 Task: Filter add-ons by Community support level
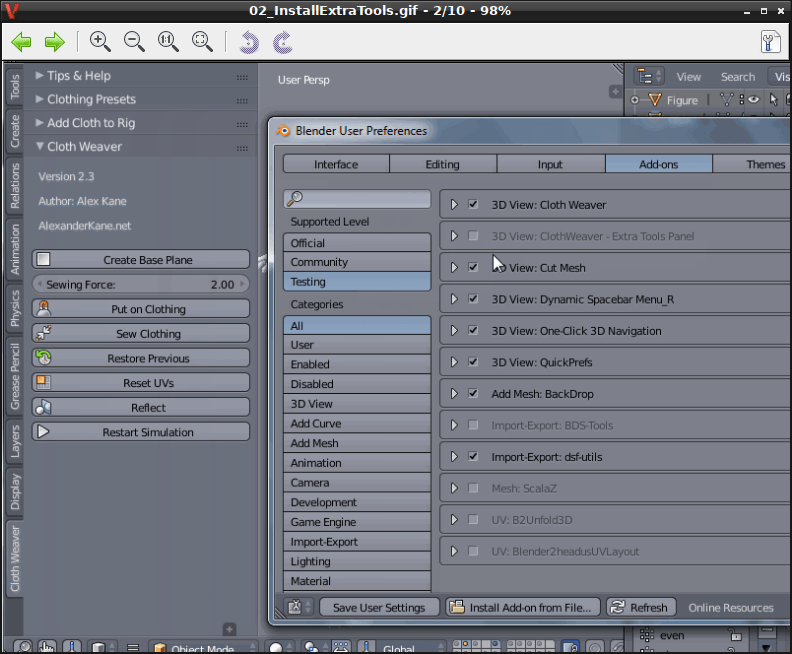click(357, 262)
